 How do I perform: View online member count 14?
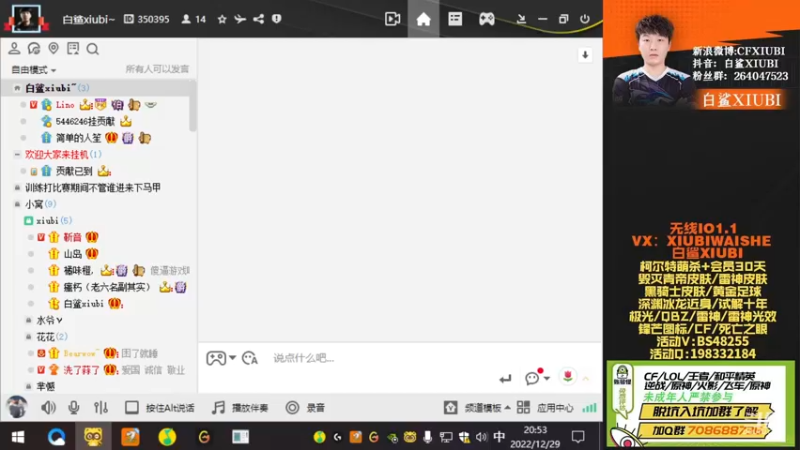coord(194,19)
